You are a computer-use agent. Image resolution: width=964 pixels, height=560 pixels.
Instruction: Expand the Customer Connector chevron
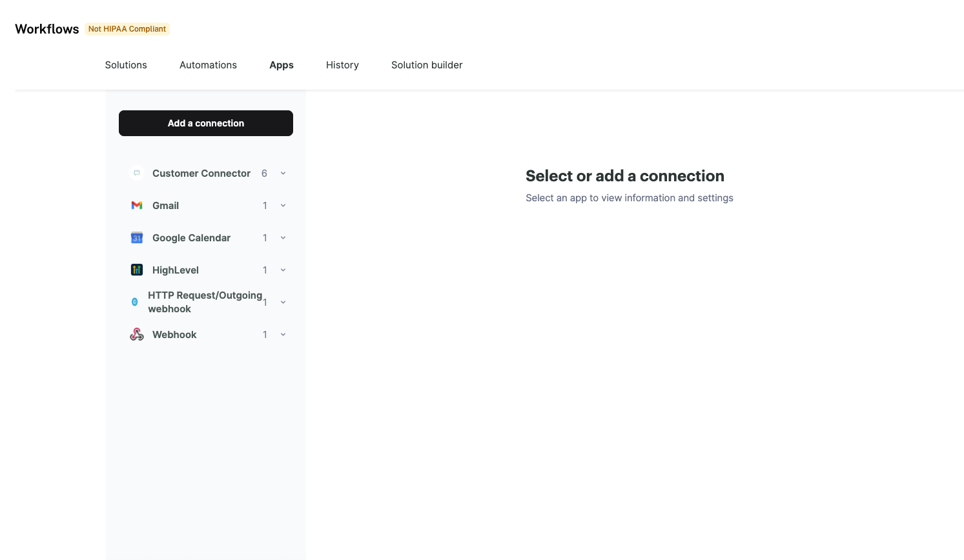pos(283,174)
